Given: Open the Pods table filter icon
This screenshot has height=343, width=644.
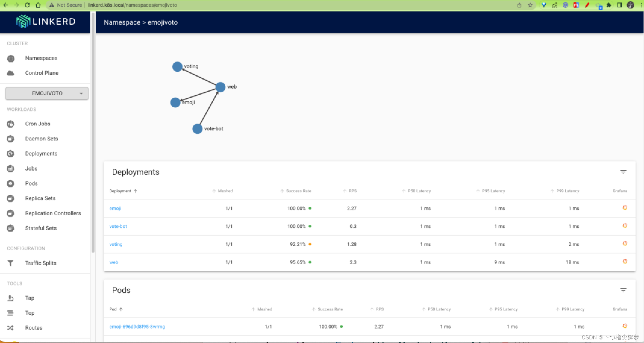Looking at the screenshot, I should 623,290.
